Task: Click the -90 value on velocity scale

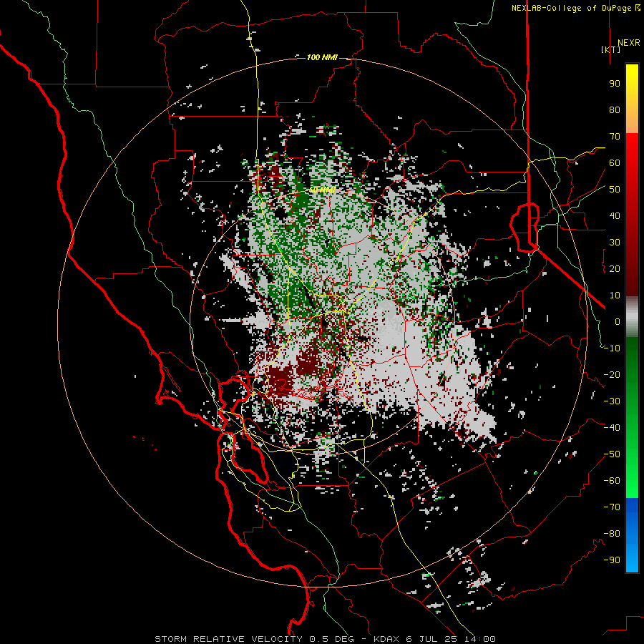Action: point(612,560)
